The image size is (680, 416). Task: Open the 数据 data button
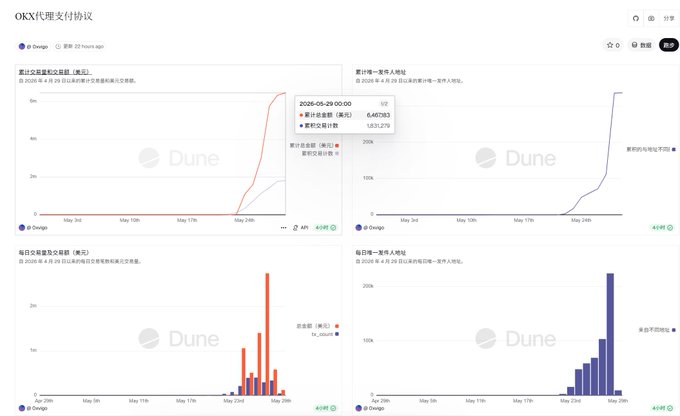641,45
